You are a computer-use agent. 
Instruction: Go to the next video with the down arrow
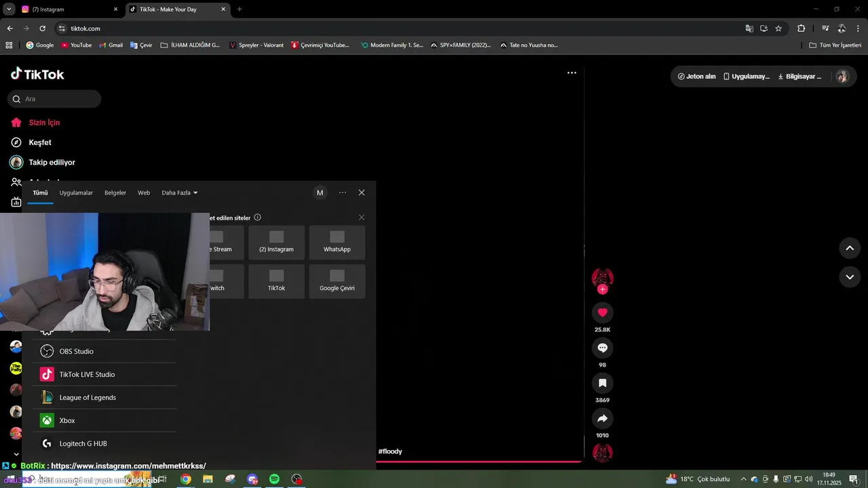(850, 277)
